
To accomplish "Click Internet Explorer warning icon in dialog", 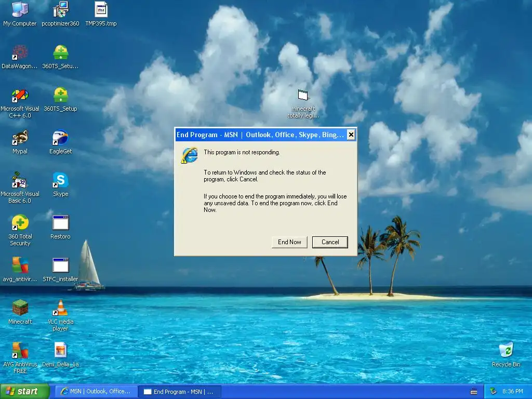I will click(189, 155).
